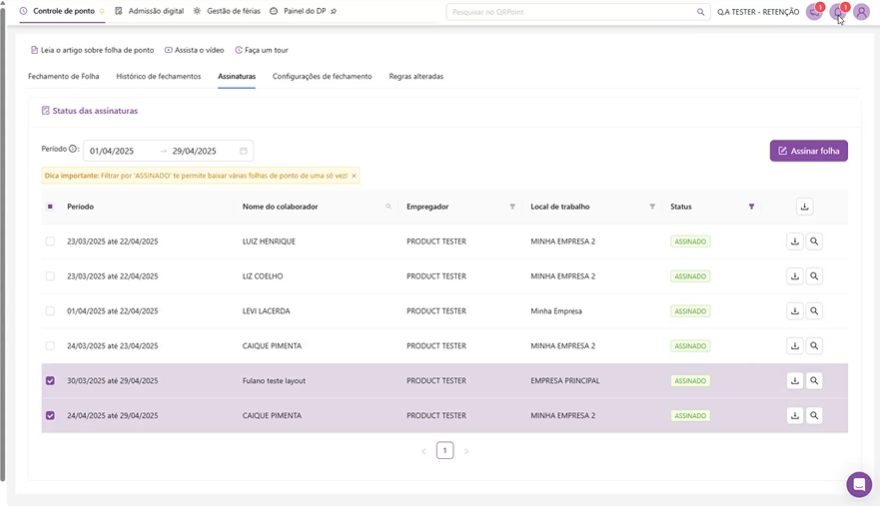This screenshot has width=880, height=506.
Task: Inspect Fulano teste layout row with magnifier
Action: click(x=814, y=381)
